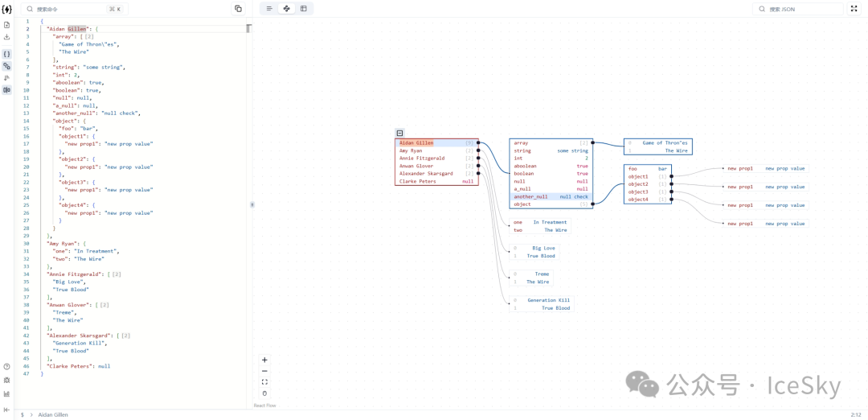Click the bug report icon in sidebar
The image size is (868, 420).
pyautogui.click(x=7, y=380)
